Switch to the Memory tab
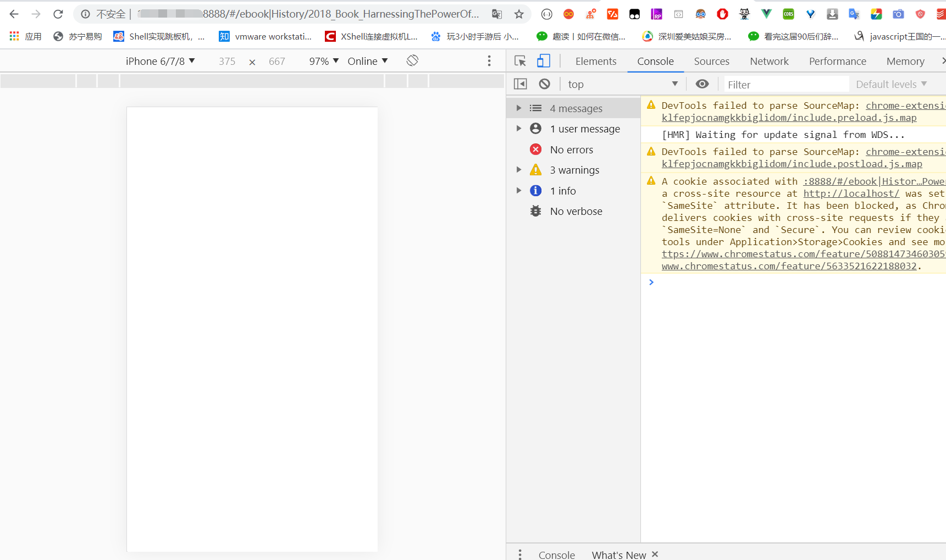This screenshot has height=560, width=946. point(905,61)
